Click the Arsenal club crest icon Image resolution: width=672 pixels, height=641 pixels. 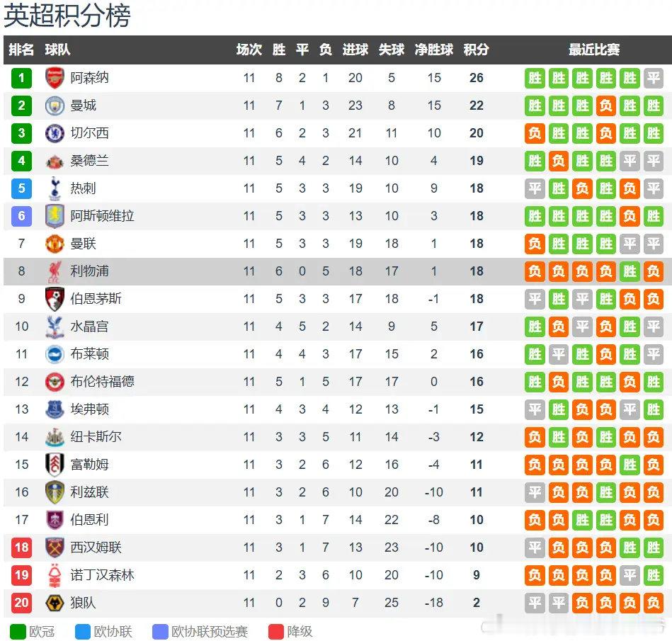(55, 78)
